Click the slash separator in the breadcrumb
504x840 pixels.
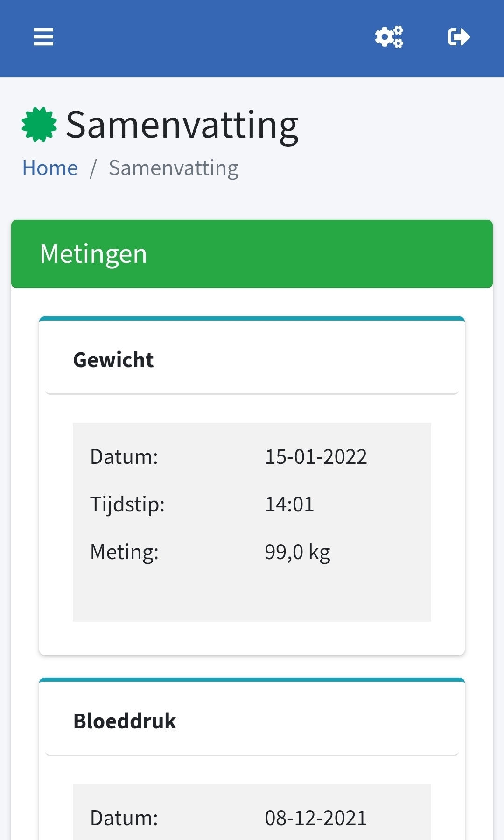93,168
